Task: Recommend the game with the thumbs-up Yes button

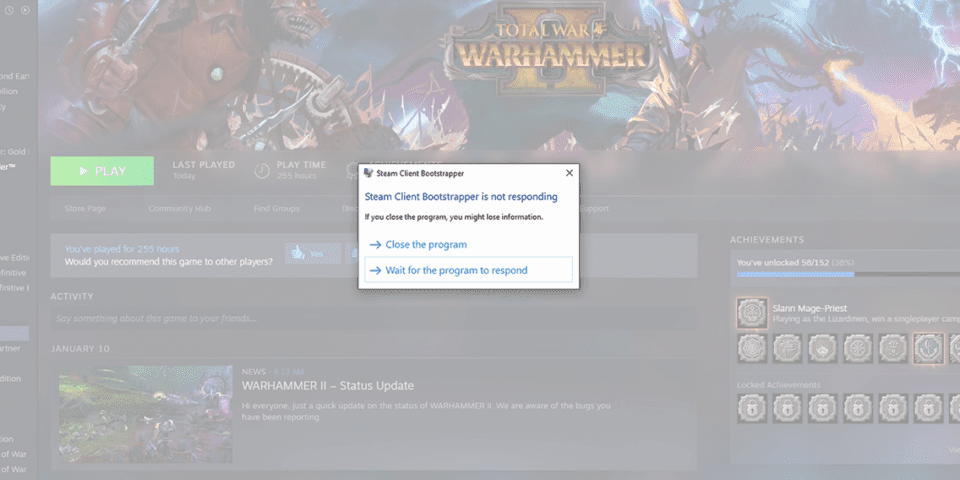Action: click(x=313, y=253)
